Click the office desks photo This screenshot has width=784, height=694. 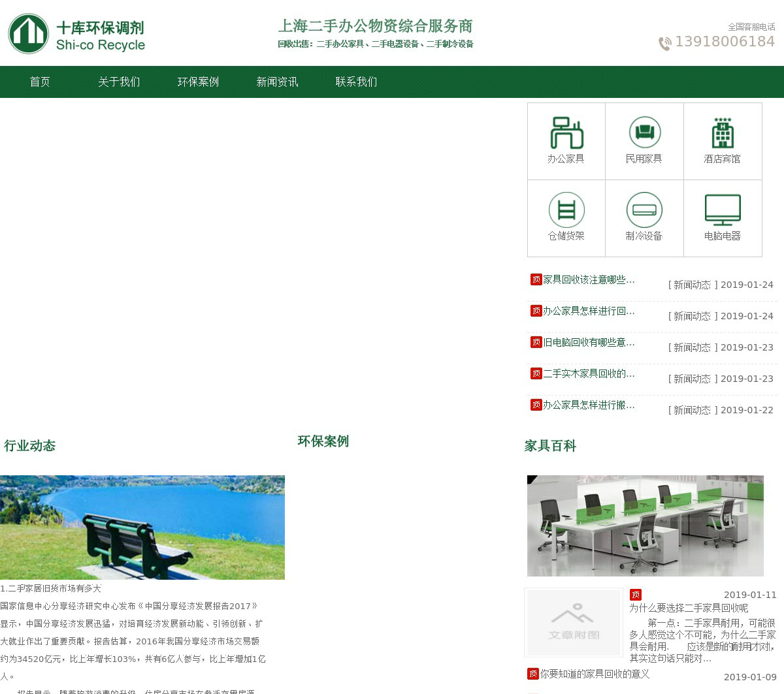tap(645, 526)
